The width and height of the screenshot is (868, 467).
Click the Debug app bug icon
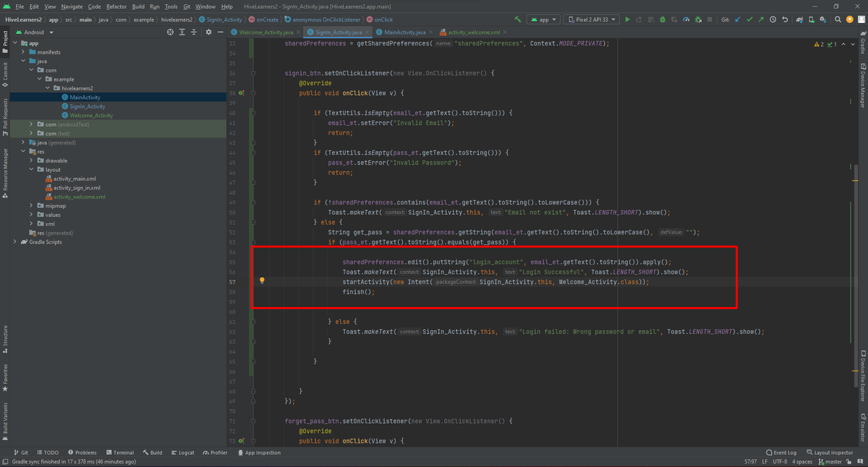point(663,20)
